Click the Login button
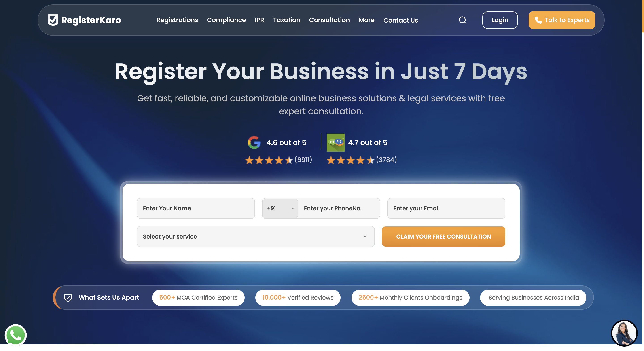Image resolution: width=644 pixels, height=351 pixels. click(500, 20)
